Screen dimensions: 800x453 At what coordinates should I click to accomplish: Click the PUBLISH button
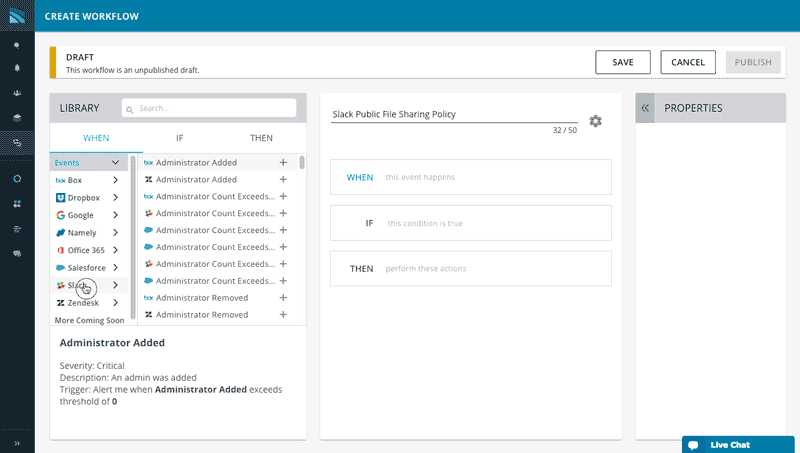[753, 62]
